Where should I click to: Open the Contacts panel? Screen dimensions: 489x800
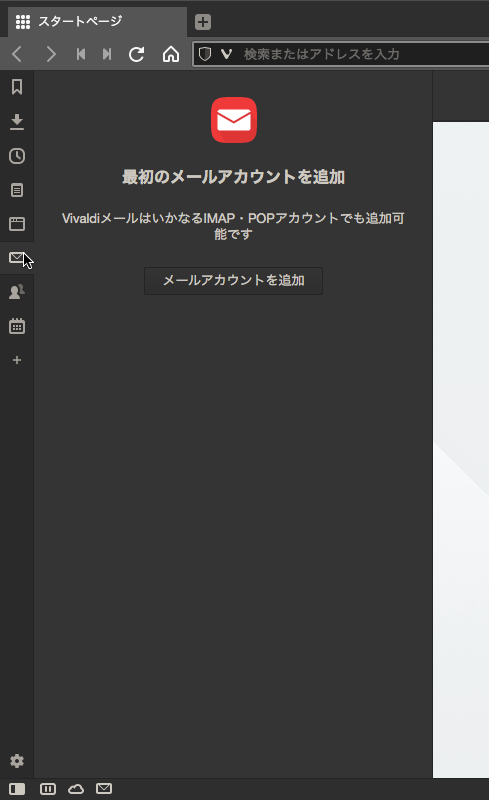pos(17,292)
